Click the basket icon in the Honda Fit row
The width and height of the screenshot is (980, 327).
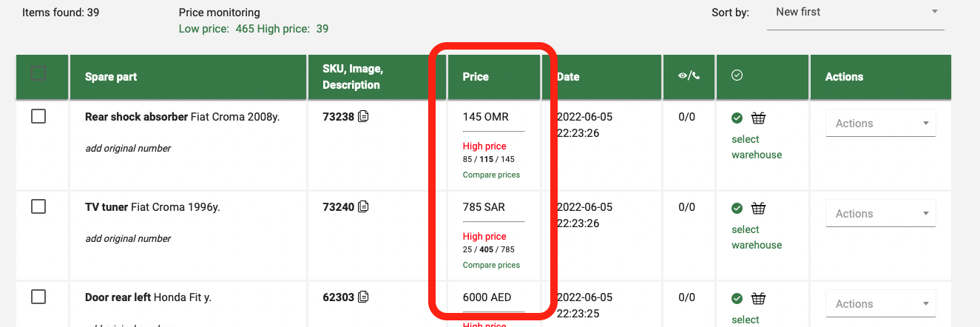758,298
